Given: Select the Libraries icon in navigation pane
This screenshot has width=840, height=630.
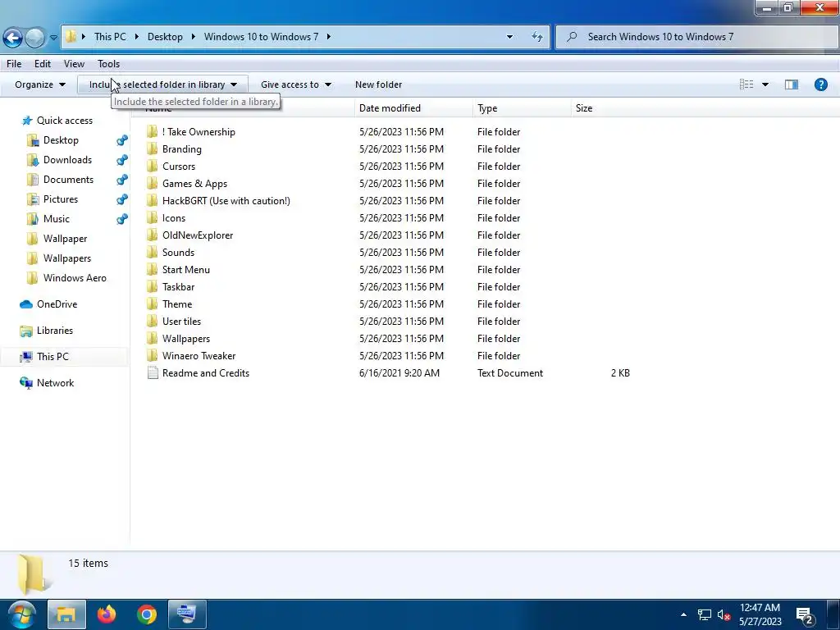Looking at the screenshot, I should [x=26, y=331].
